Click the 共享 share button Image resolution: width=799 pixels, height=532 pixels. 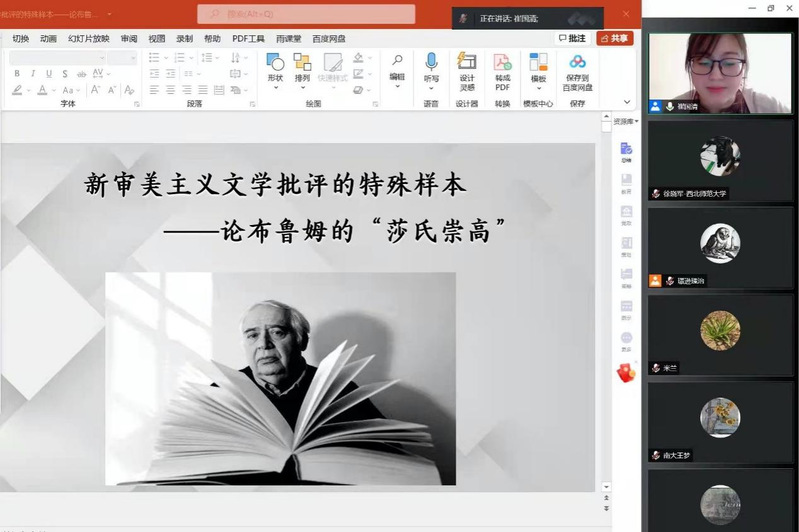[614, 38]
